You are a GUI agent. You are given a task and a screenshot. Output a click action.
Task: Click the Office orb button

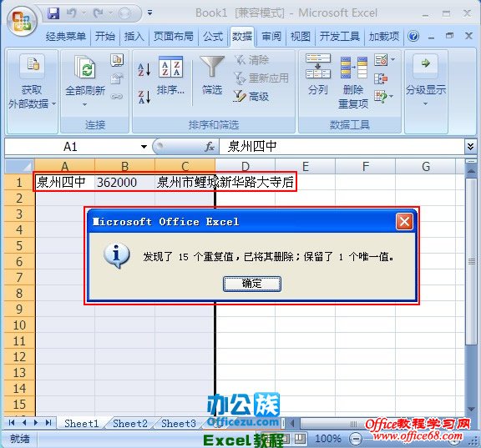pos(22,22)
